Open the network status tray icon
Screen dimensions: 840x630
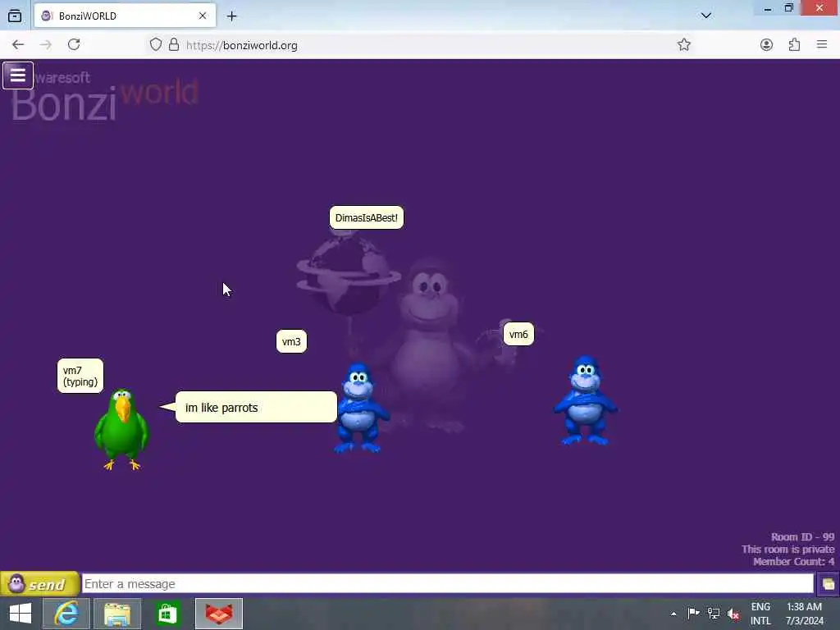click(713, 614)
